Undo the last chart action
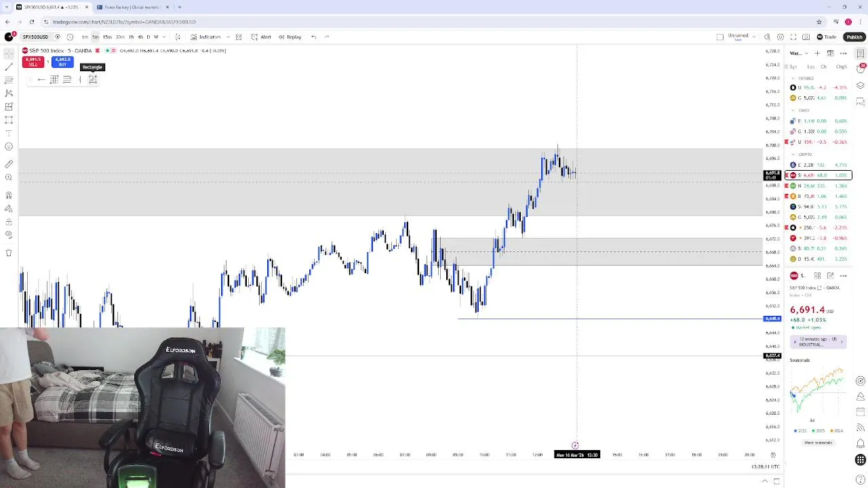This screenshot has height=488, width=868. coord(313,37)
